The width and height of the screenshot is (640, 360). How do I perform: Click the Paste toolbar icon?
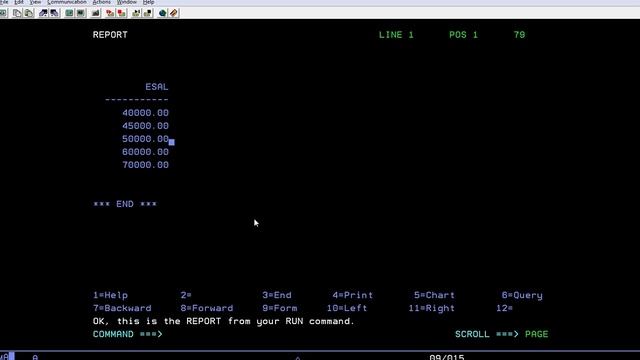(29, 13)
